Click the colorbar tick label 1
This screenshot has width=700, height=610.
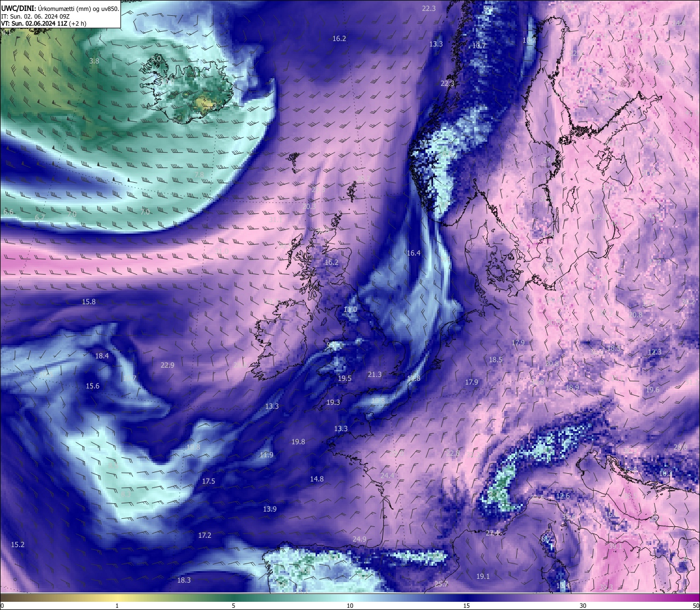coord(117,606)
